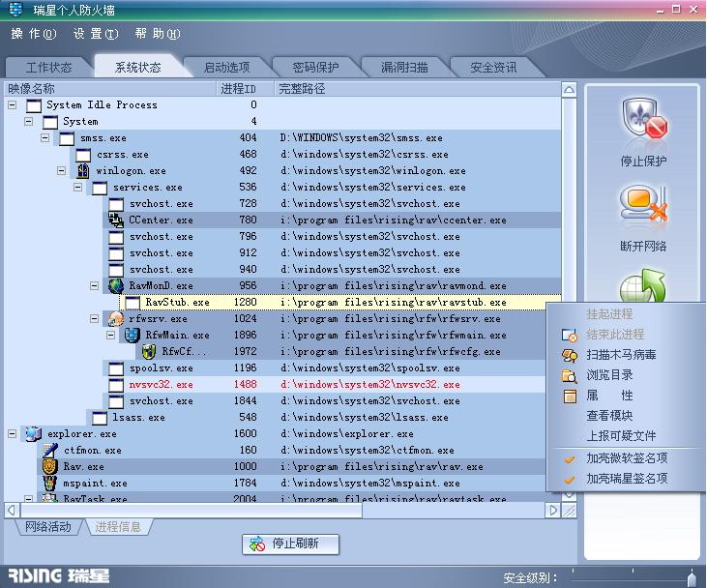Collapse the RfwMain.exe tree node
Image resolution: width=707 pixels, height=588 pixels.
(110, 335)
